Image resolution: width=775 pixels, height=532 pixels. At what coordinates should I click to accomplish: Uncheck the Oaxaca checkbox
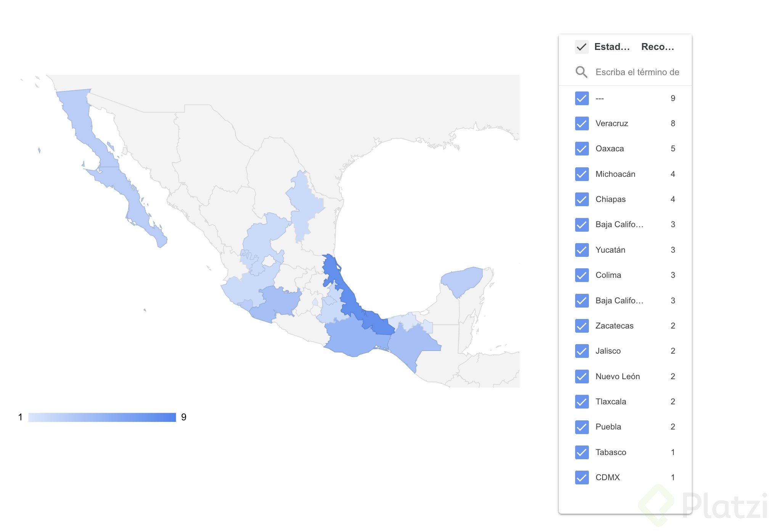(x=582, y=149)
